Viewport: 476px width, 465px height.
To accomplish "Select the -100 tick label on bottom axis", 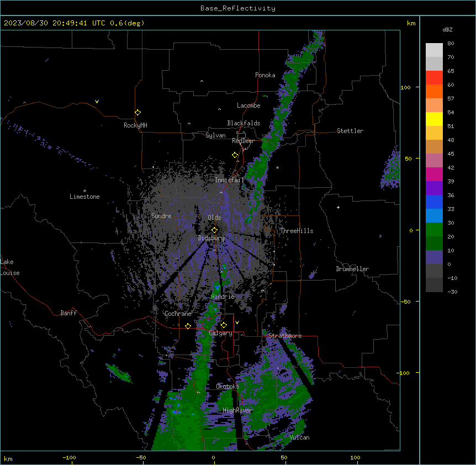I will pyautogui.click(x=70, y=457).
